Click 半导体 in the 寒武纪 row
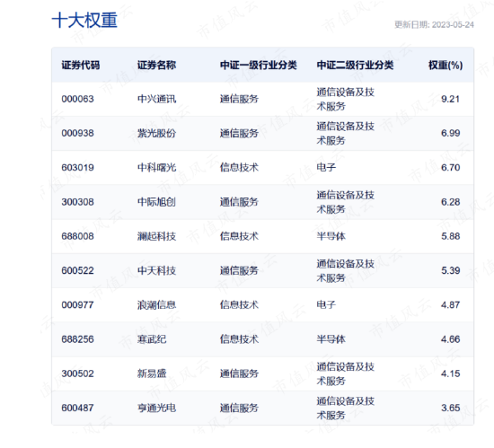 coord(331,339)
